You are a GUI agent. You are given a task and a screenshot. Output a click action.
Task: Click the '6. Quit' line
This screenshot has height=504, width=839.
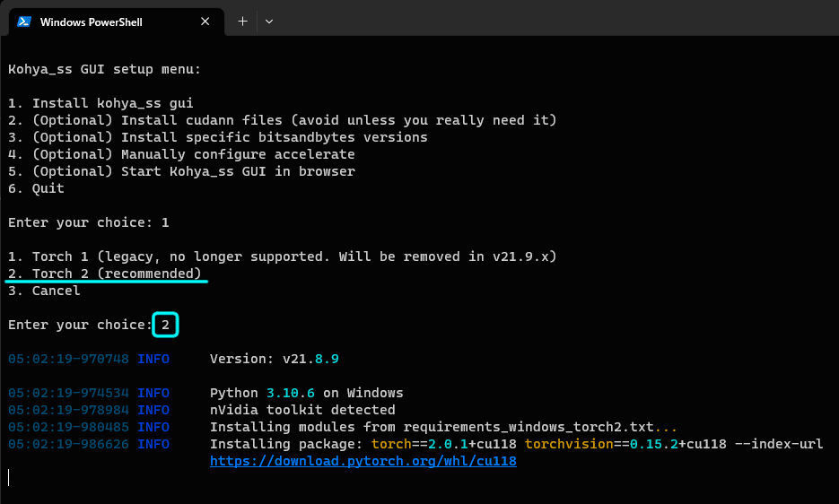tap(36, 188)
